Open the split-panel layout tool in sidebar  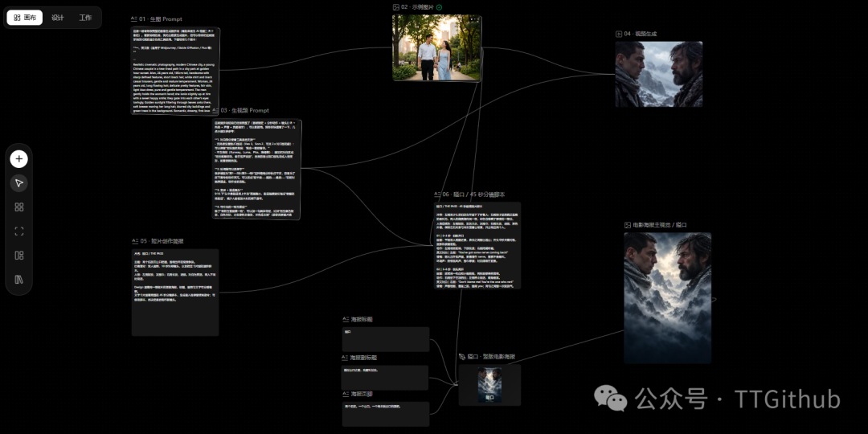pos(18,256)
